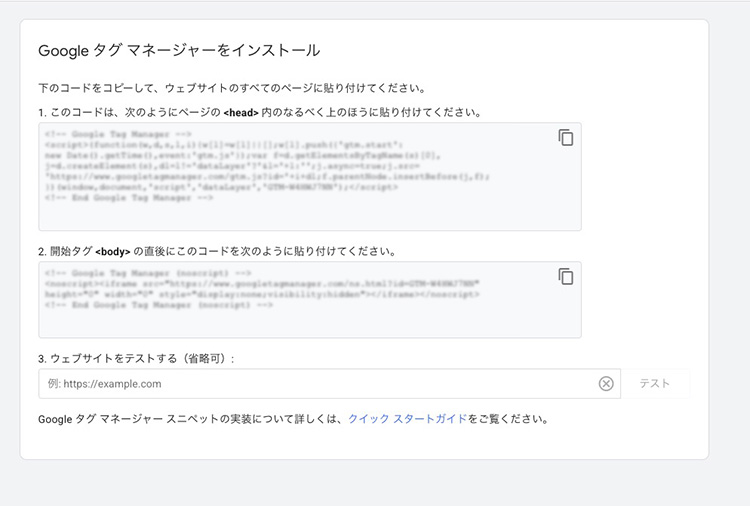Open the クイック スタートガイド link
The image size is (750, 506).
(x=408, y=418)
